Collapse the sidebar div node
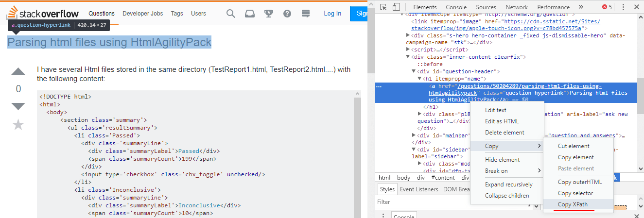 414,150
